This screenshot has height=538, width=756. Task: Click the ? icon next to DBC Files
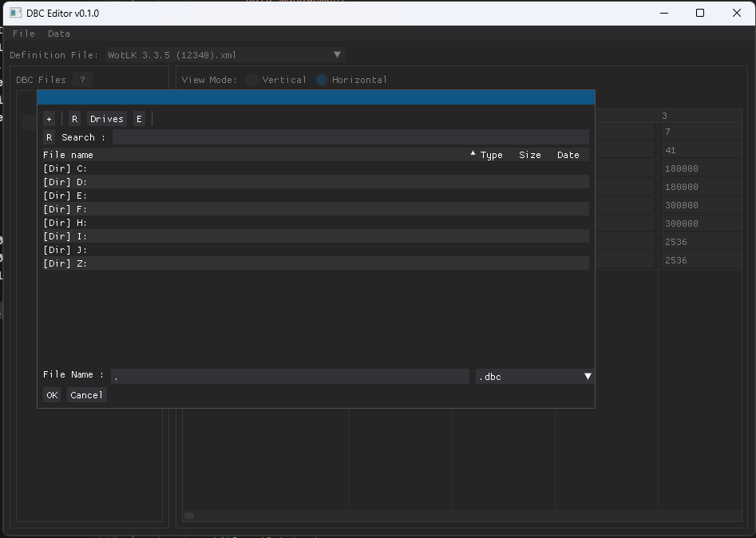tap(81, 79)
